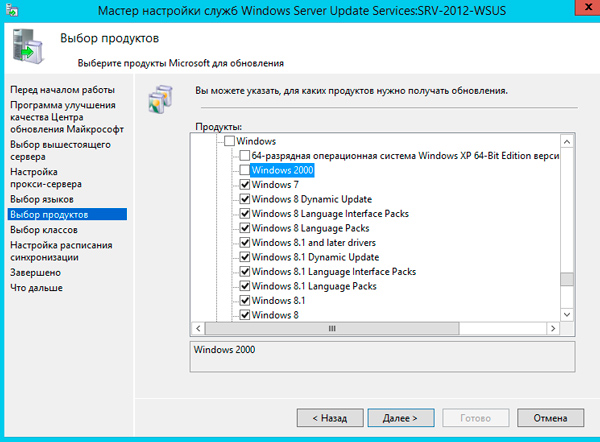This screenshot has height=442, width=600.
Task: Select 'Windows 8 Dynamic Update' label
Action: [x=312, y=199]
